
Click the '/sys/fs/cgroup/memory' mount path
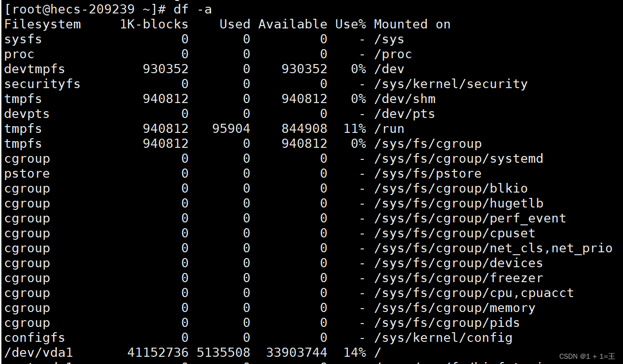pos(455,308)
